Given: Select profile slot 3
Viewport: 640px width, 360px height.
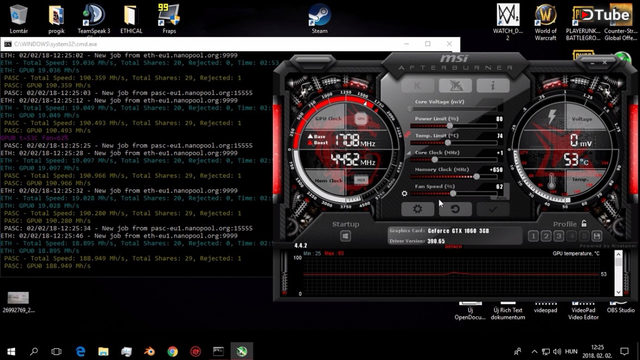Looking at the screenshot, I should tap(559, 236).
